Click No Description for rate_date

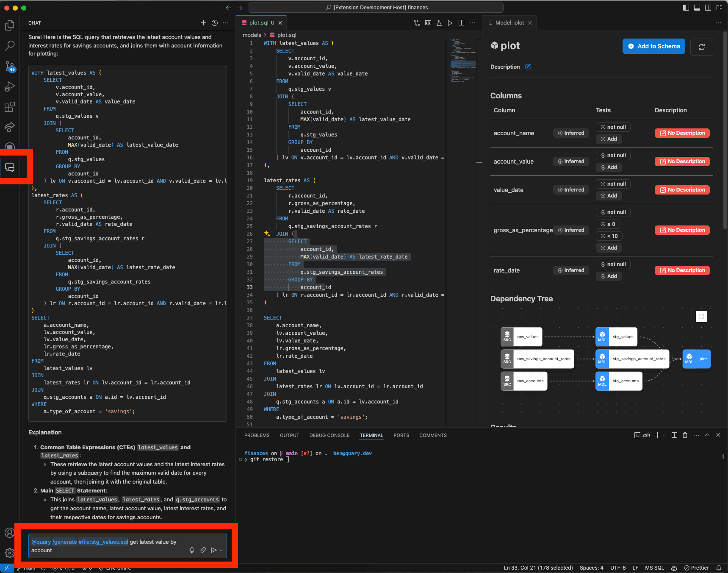click(682, 270)
